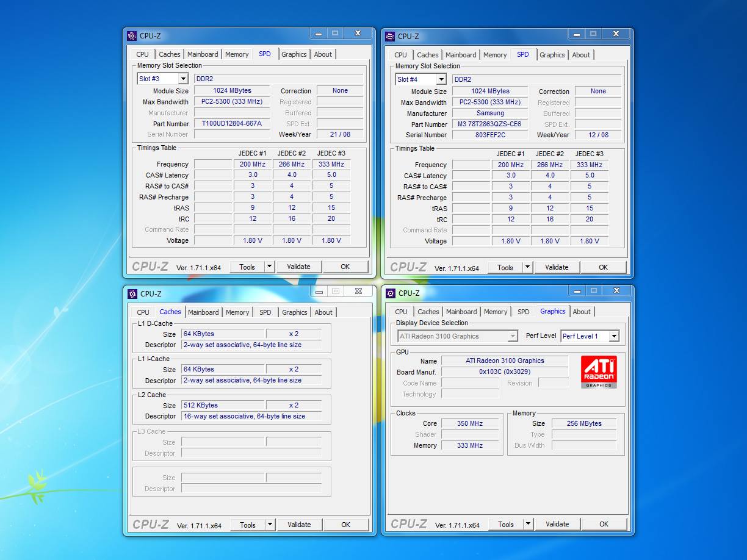Click the CPU-Z icon in the Slot #4 window title bar
The height and width of the screenshot is (560, 747).
[390, 37]
